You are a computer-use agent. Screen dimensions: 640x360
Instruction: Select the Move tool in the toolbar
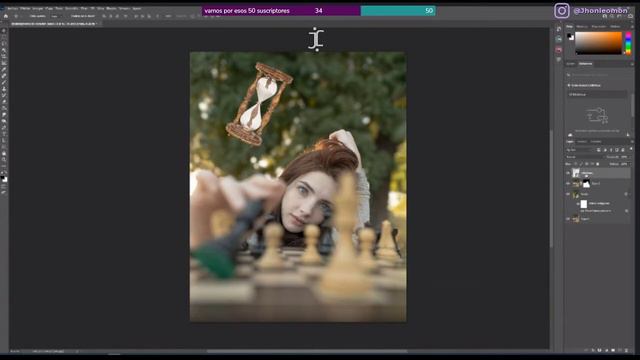pos(4,31)
